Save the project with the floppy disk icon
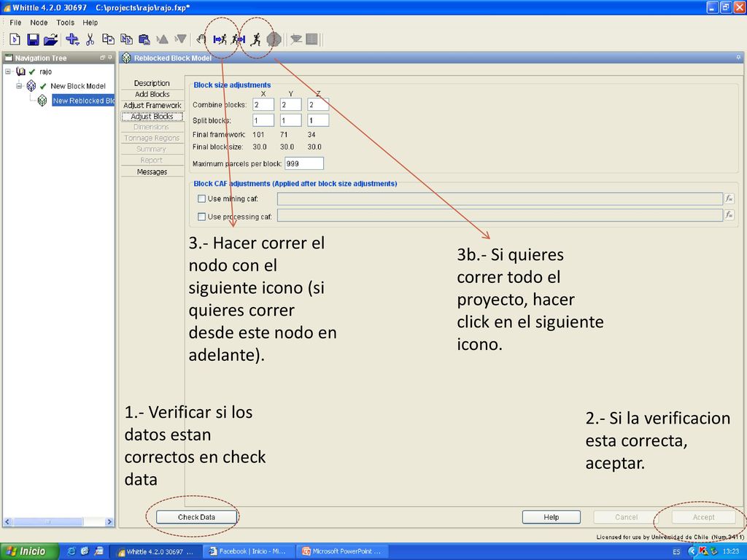The height and width of the screenshot is (560, 747). [x=33, y=39]
